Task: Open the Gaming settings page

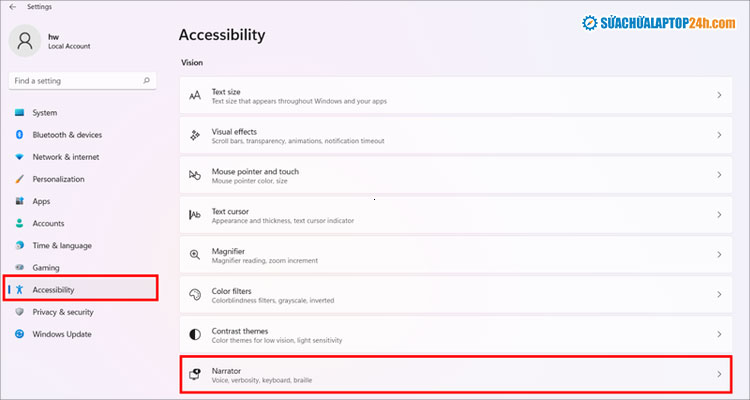Action: click(46, 268)
